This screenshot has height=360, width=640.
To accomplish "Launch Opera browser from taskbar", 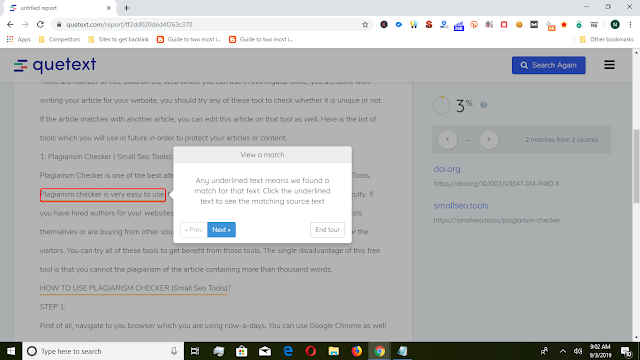I will pos(311,351).
